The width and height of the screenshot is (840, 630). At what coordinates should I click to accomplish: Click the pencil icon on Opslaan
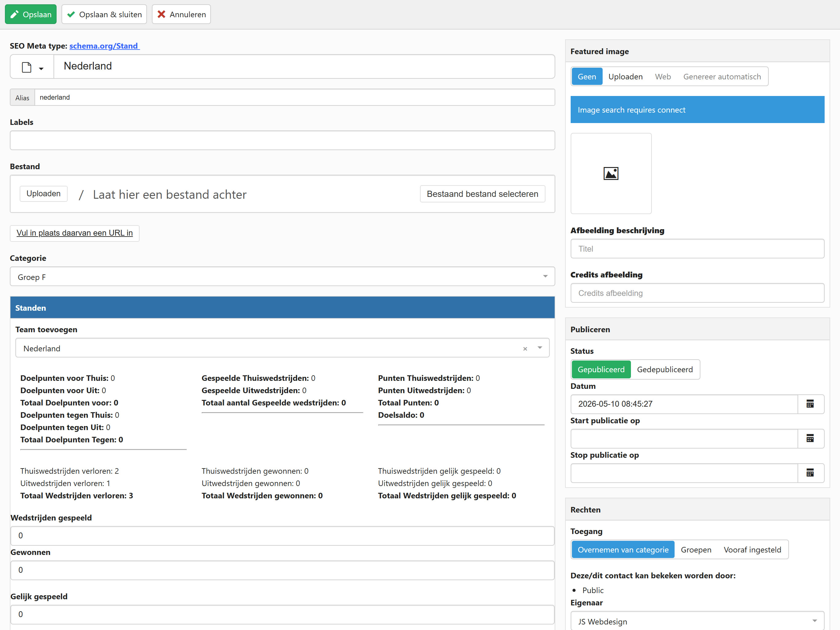14,14
